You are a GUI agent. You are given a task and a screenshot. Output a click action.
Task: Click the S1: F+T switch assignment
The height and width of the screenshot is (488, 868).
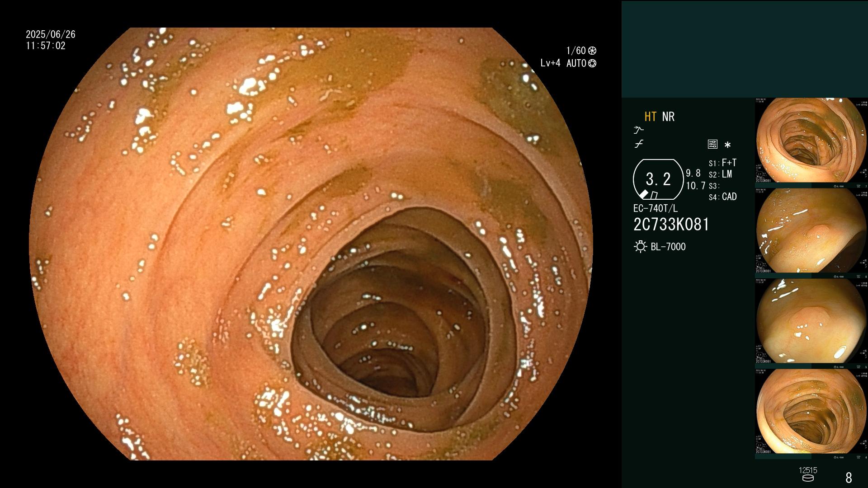(x=722, y=163)
